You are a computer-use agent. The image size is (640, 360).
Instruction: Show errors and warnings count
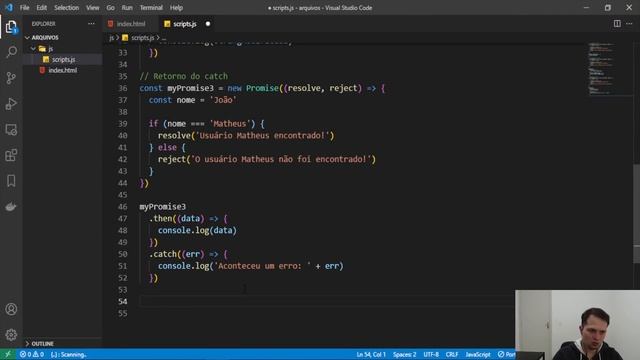point(32,354)
